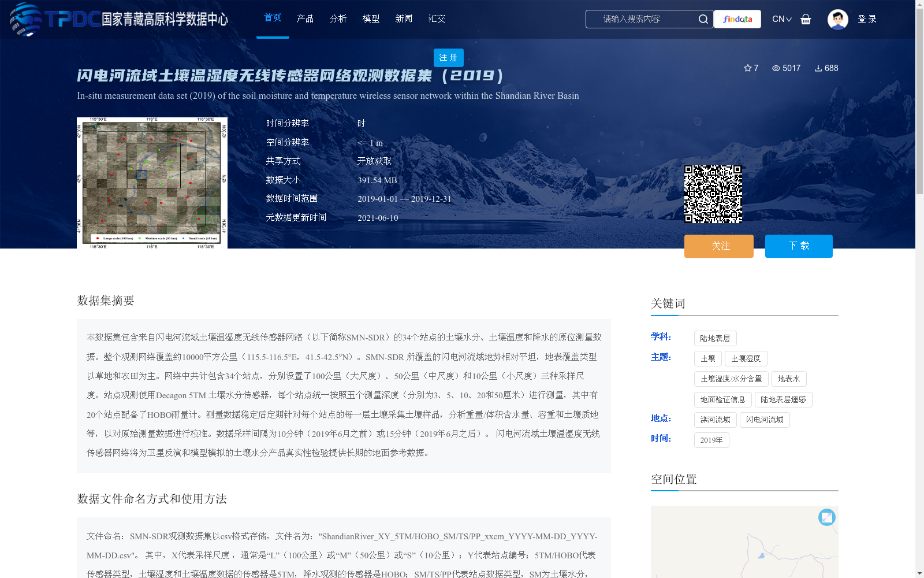The height and width of the screenshot is (578, 924).
Task: Select the 陆地表层遥感 keyword tag
Action: pos(784,399)
